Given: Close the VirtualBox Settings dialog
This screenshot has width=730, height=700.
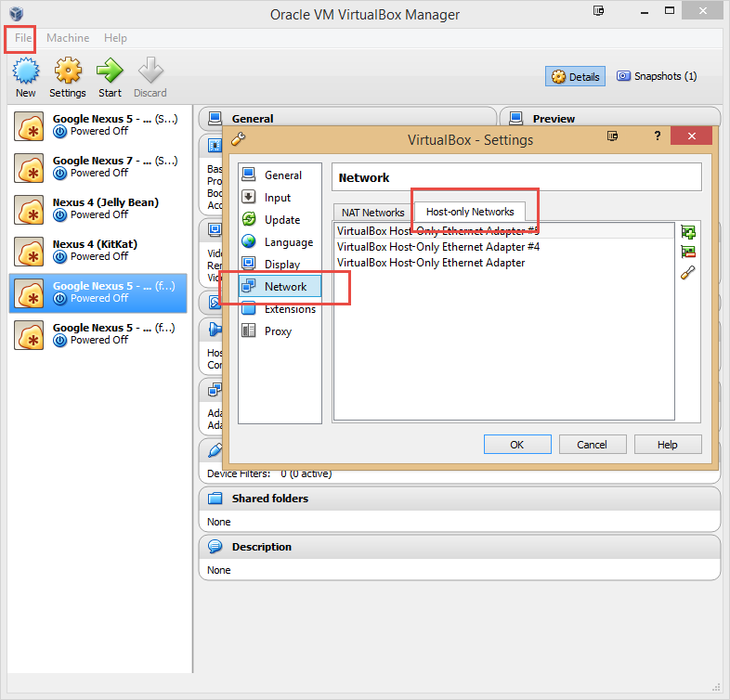Looking at the screenshot, I should [691, 136].
